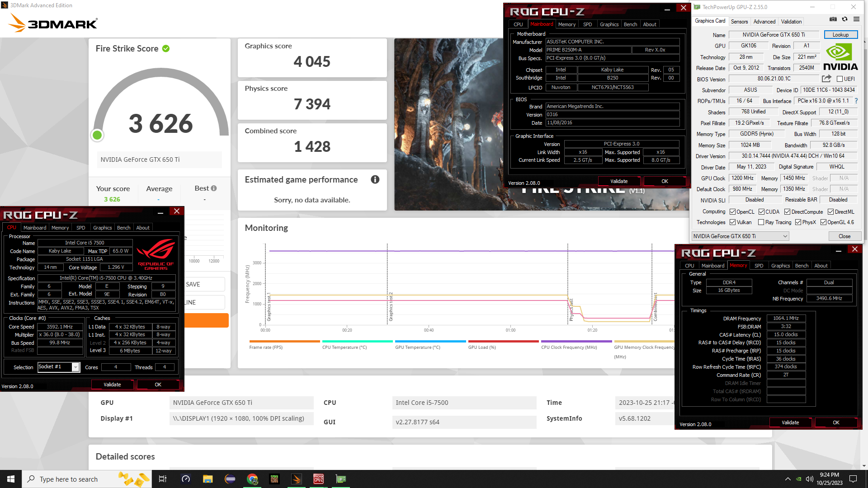
Task: Toggle PhysX checkbox
Action: point(798,222)
